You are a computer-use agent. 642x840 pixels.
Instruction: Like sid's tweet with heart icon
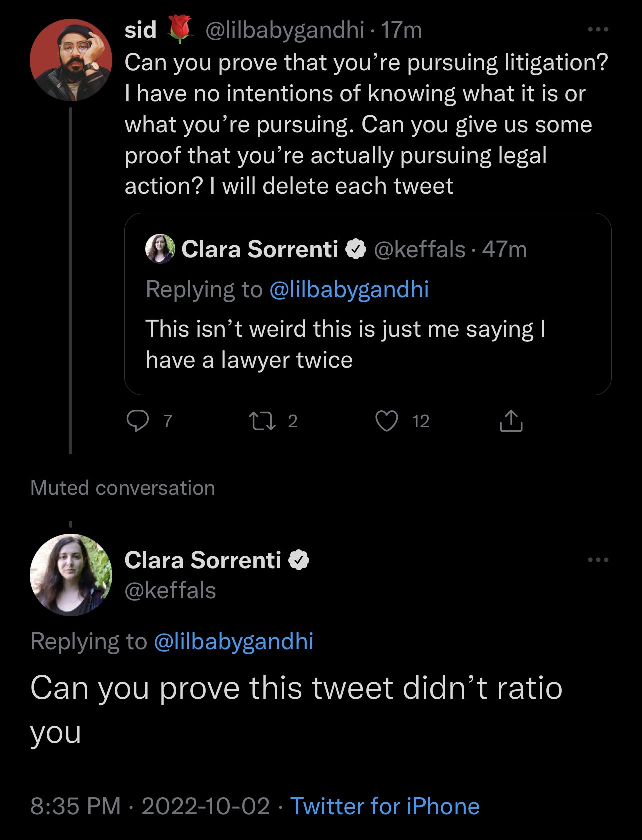tap(387, 421)
